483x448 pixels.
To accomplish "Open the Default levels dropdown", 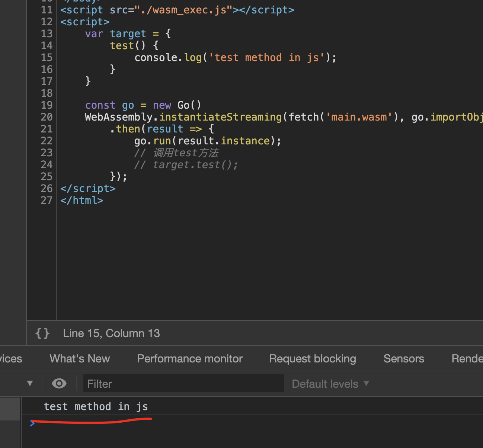I will click(x=330, y=384).
